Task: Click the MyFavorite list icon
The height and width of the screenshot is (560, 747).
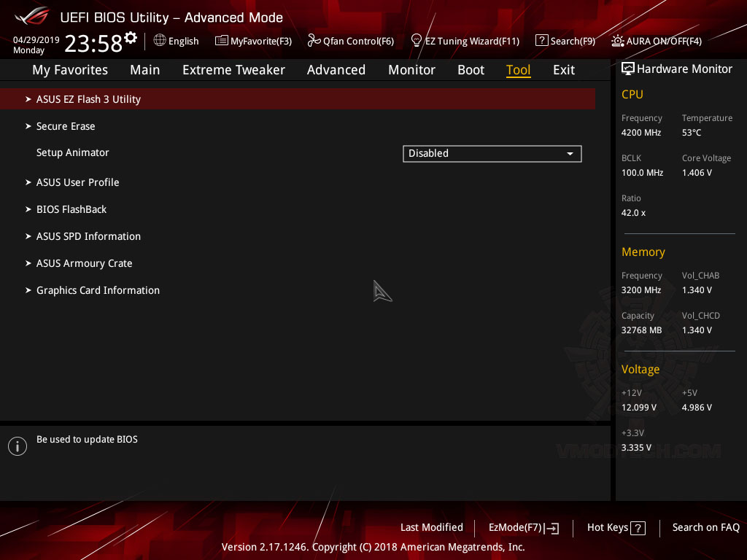Action: tap(222, 41)
